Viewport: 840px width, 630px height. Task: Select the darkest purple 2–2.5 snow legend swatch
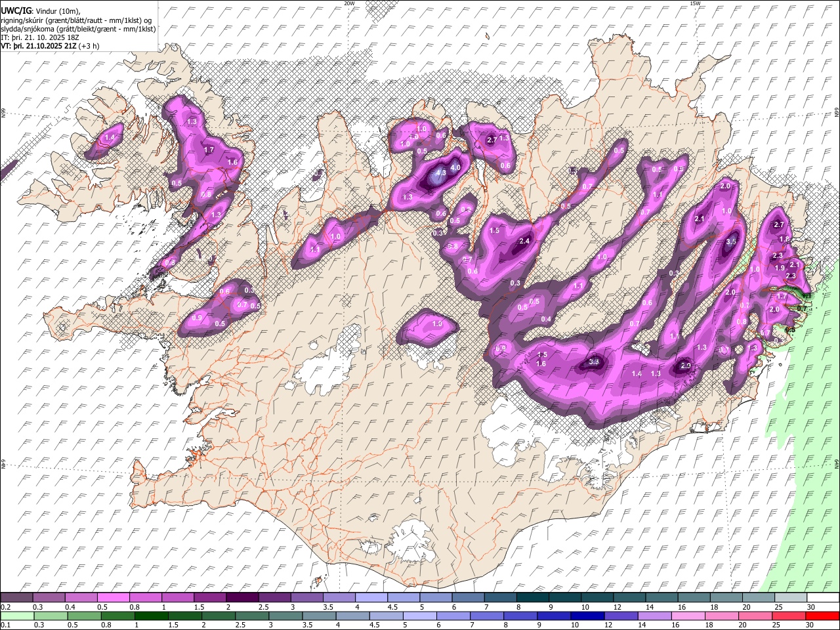click(242, 597)
